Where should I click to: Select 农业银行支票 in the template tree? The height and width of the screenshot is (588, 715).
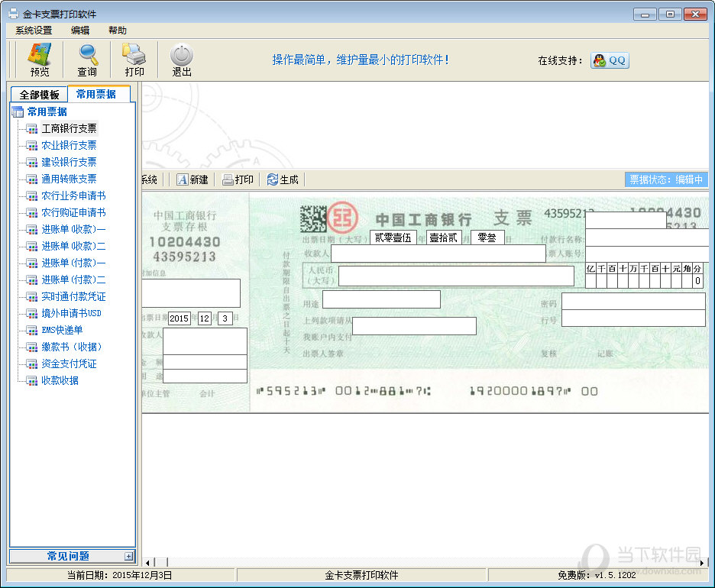click(69, 145)
